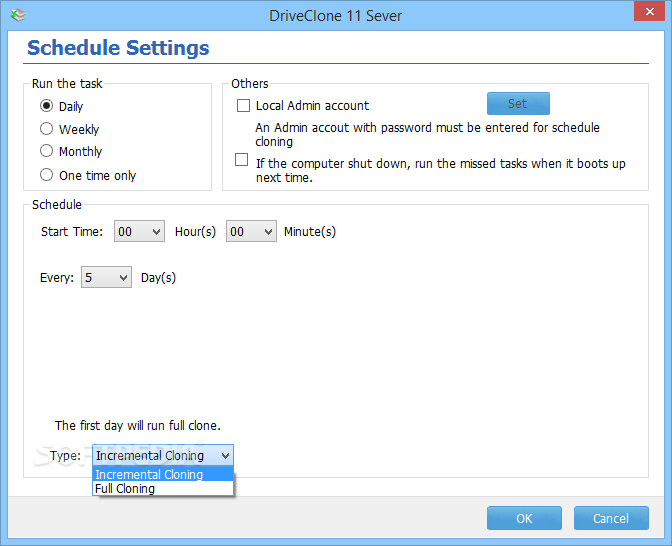Click the Set button
Image resolution: width=672 pixels, height=546 pixels.
518,103
